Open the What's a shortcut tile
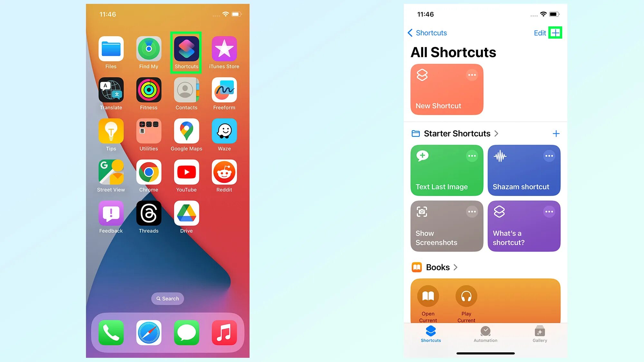This screenshot has height=362, width=644. click(x=524, y=226)
